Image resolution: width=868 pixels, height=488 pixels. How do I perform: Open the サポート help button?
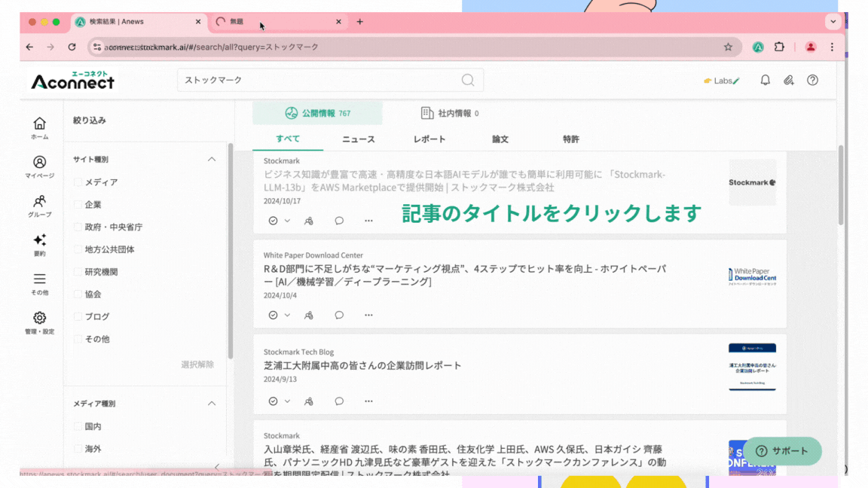[x=782, y=451]
